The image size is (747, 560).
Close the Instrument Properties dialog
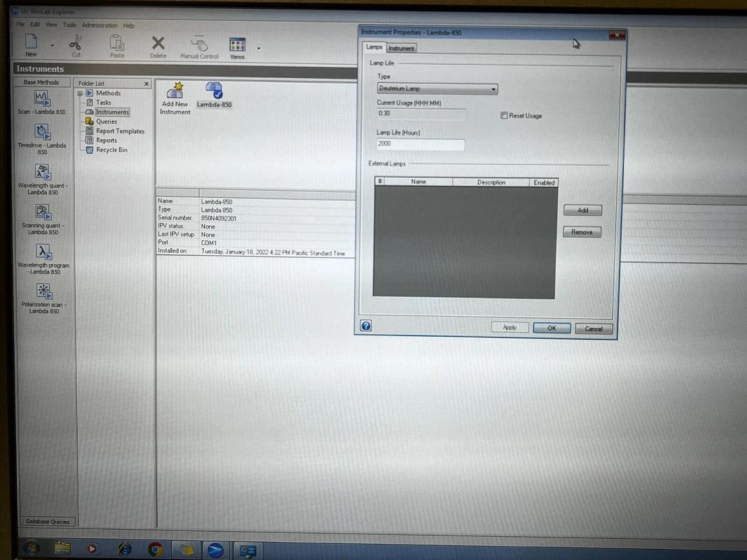pyautogui.click(x=616, y=35)
